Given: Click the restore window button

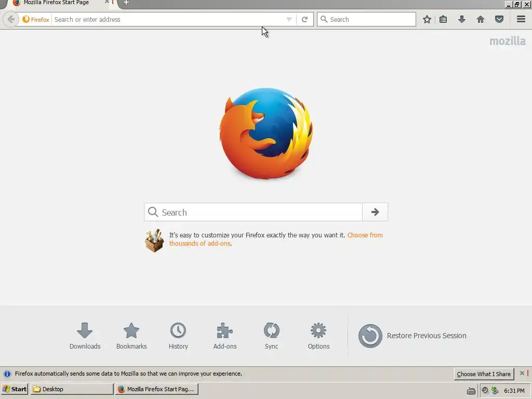Looking at the screenshot, I should pos(517,4).
